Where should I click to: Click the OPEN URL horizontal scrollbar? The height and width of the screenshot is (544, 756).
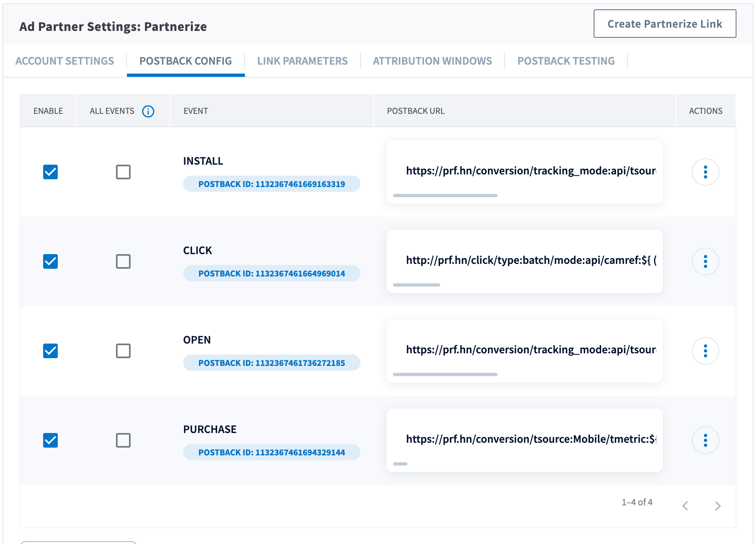445,374
